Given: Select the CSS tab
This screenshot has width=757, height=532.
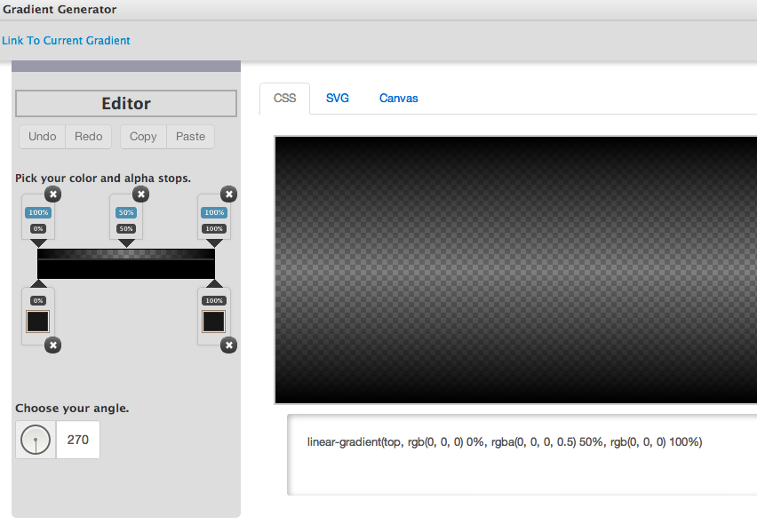Looking at the screenshot, I should 284,98.
